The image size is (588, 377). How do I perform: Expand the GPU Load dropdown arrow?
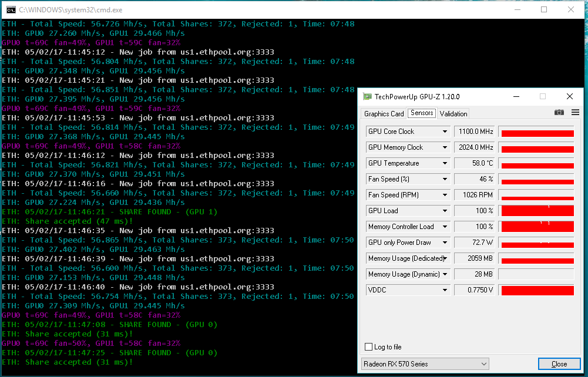pos(445,211)
